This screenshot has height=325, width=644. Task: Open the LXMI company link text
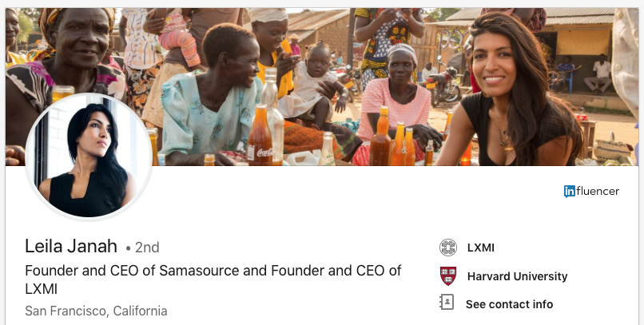[x=481, y=248]
